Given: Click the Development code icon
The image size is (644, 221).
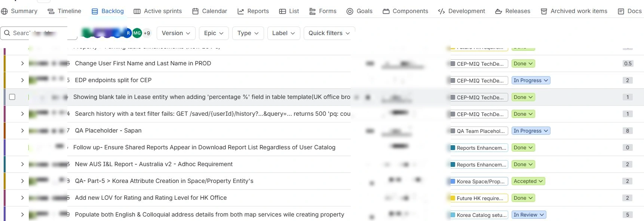Looking at the screenshot, I should click(441, 11).
